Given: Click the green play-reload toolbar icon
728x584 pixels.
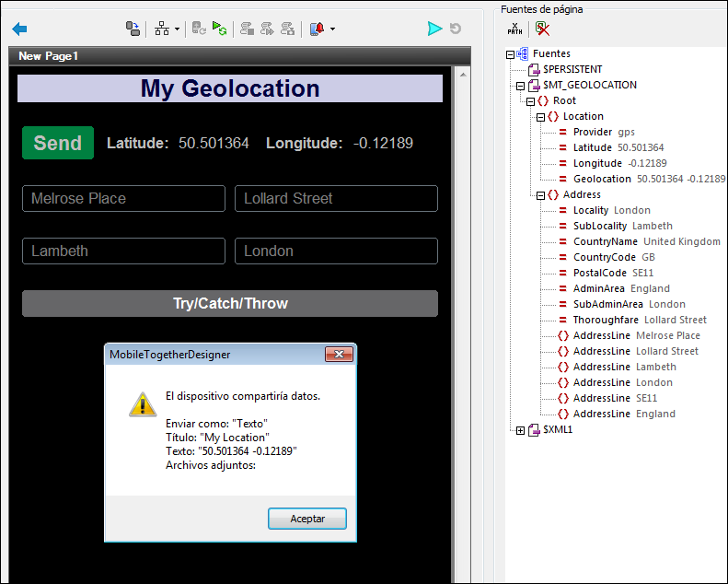Looking at the screenshot, I should [x=219, y=29].
